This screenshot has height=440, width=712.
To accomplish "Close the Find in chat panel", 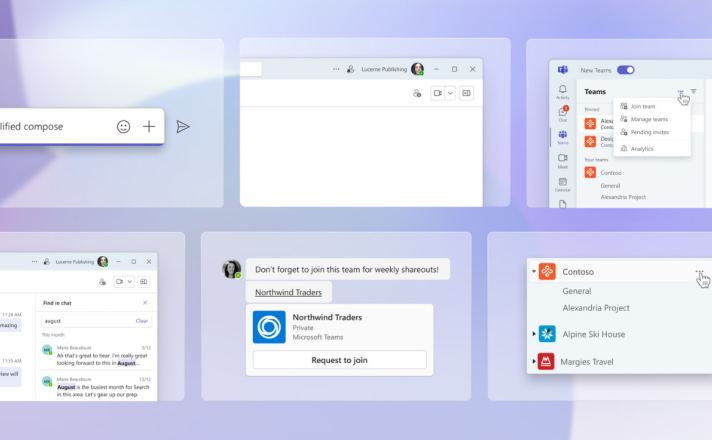I will [x=145, y=303].
